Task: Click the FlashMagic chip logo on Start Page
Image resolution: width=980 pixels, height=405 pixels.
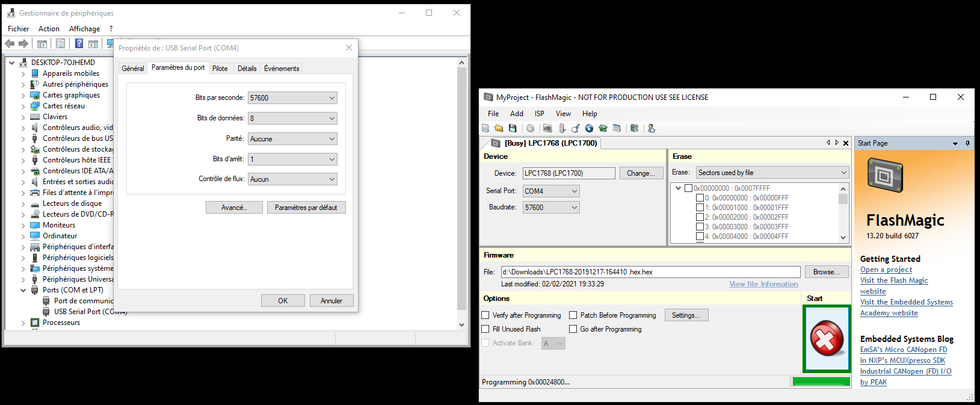Action: [x=885, y=175]
